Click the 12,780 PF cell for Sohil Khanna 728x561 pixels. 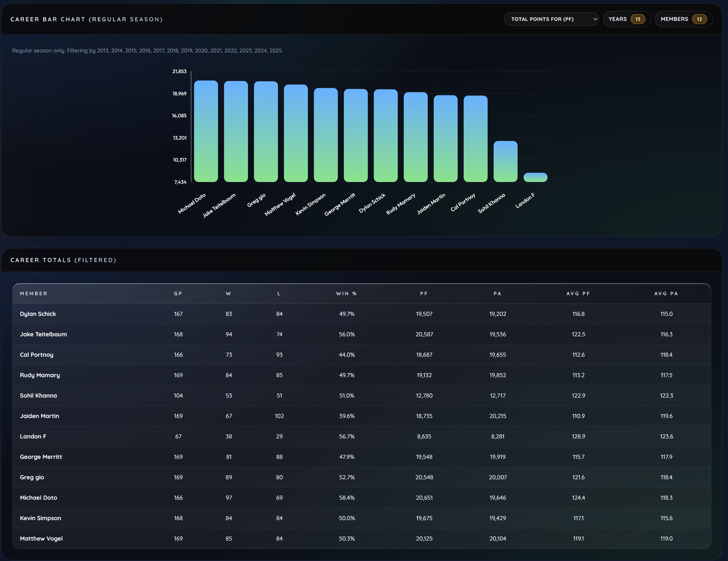[x=424, y=396]
